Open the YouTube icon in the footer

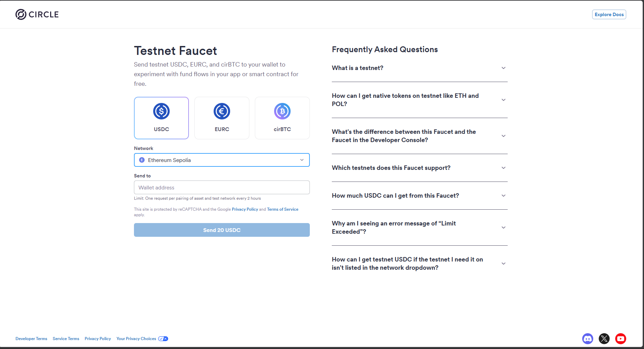point(621,339)
